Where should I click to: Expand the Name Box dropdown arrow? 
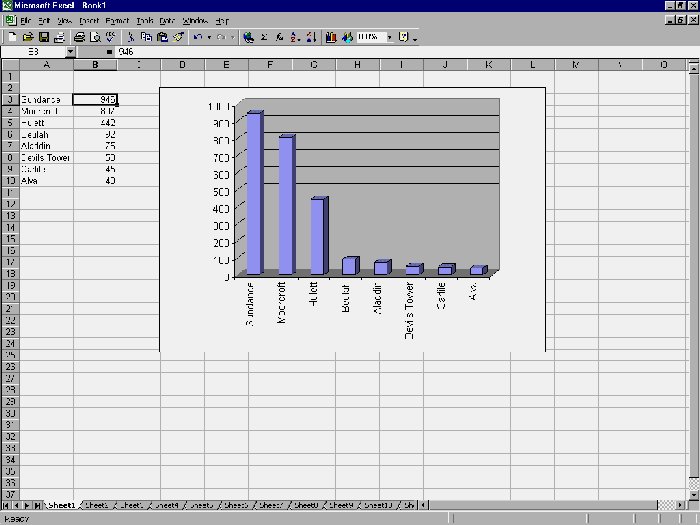(x=70, y=51)
